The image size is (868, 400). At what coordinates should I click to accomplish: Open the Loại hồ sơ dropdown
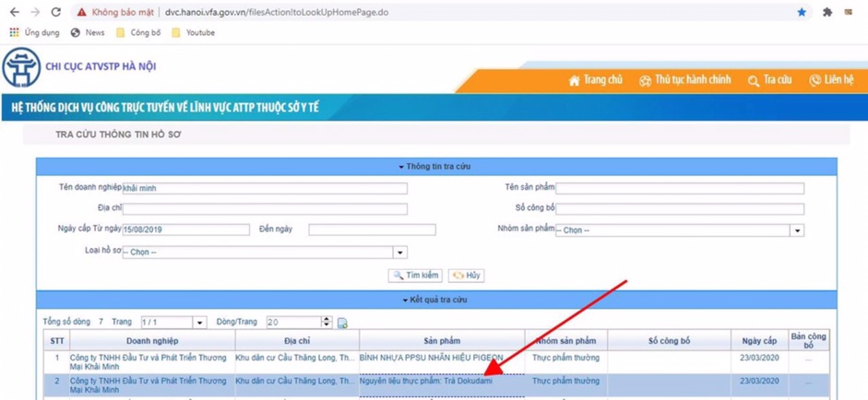399,253
